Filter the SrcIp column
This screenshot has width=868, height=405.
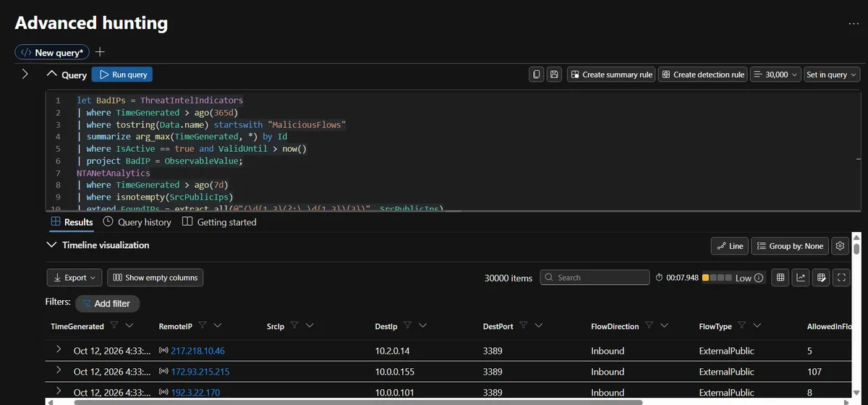294,326
